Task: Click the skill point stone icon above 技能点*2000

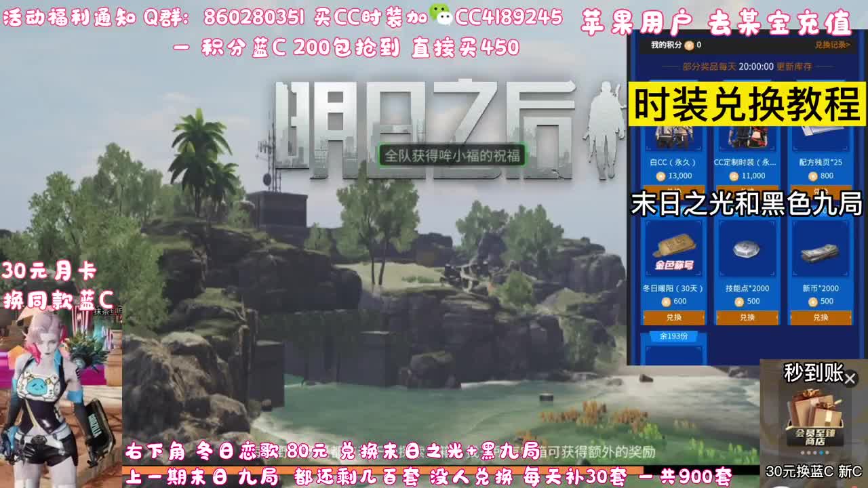Action: pyautogui.click(x=746, y=248)
